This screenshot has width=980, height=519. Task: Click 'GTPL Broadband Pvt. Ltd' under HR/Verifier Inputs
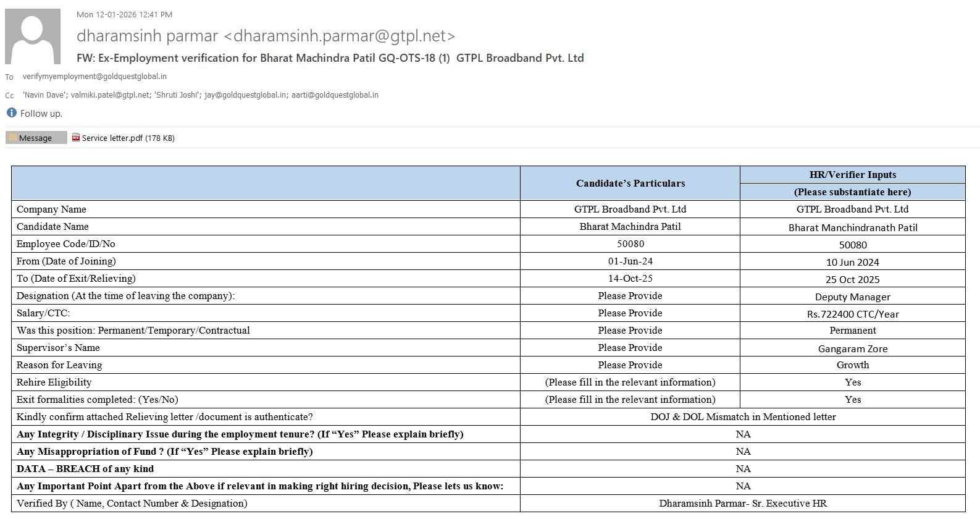(x=853, y=209)
